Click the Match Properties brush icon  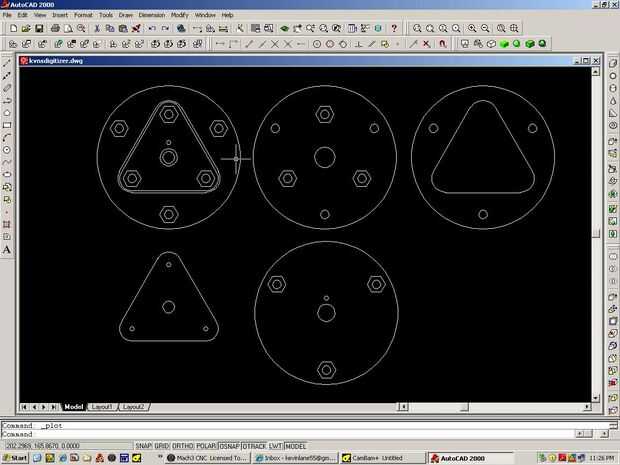(x=136, y=28)
